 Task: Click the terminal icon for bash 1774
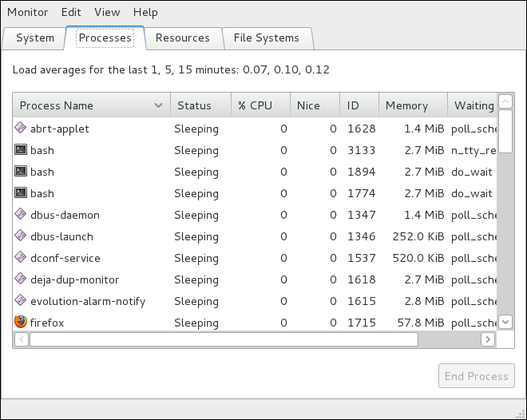coord(21,192)
